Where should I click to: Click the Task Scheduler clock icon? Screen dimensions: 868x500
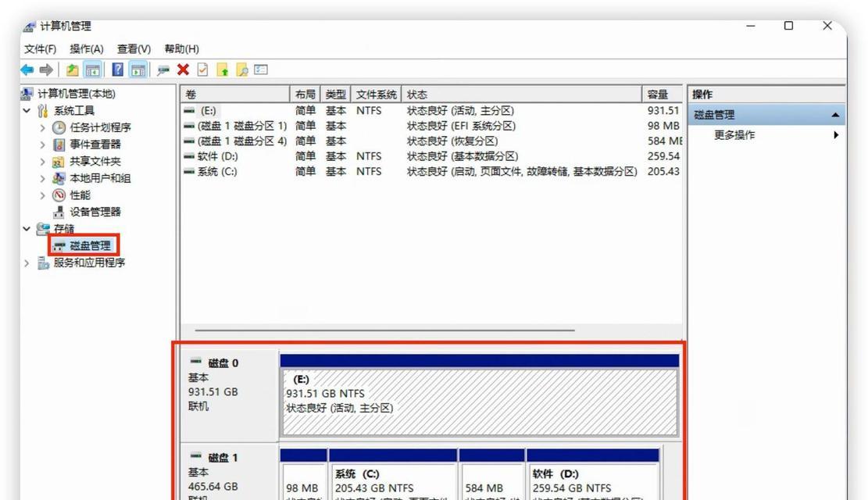point(59,128)
